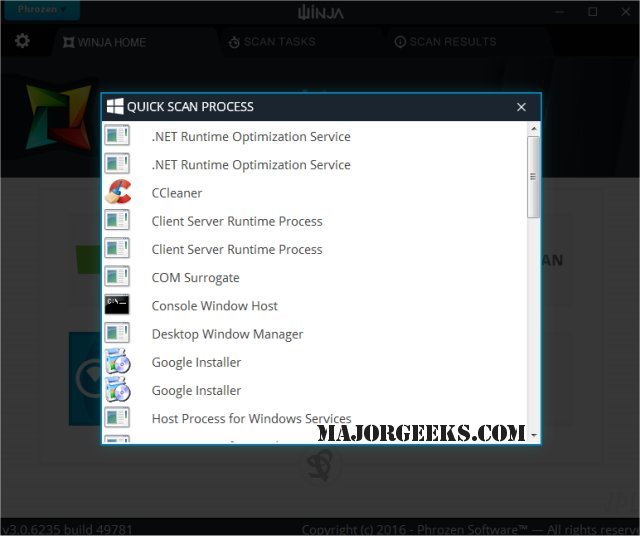
Task: Click the Host Process for Windows Services icon
Action: (x=117, y=417)
